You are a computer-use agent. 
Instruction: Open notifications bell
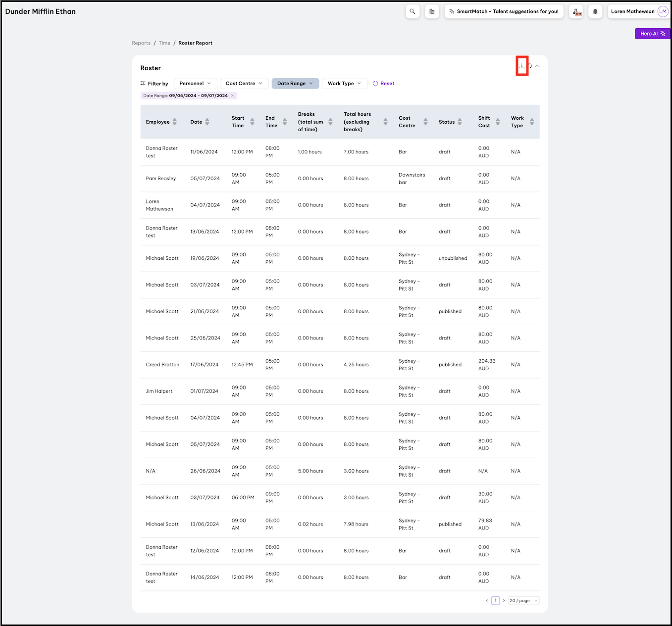595,11
